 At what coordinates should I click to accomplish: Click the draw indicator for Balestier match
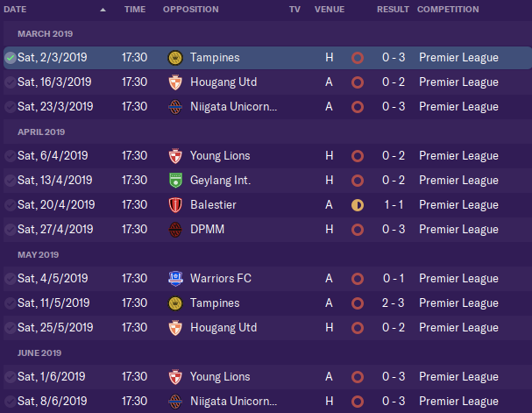pyautogui.click(x=358, y=205)
